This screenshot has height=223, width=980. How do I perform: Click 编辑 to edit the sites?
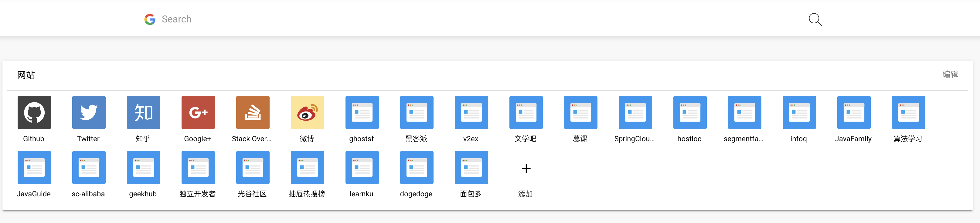tap(950, 75)
